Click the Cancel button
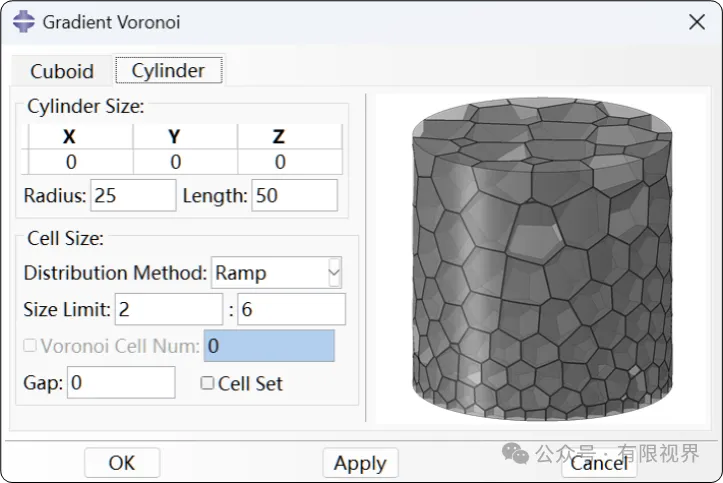This screenshot has height=483, width=723. pyautogui.click(x=599, y=463)
